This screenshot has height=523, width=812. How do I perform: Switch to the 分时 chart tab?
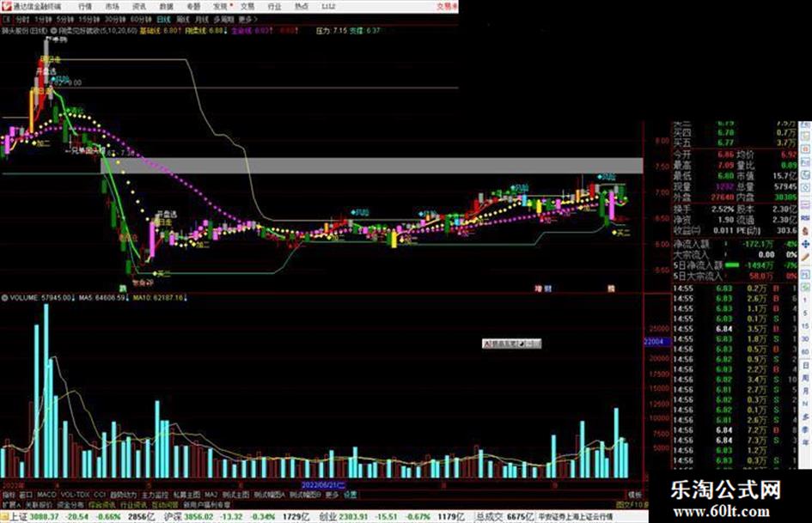click(21, 20)
